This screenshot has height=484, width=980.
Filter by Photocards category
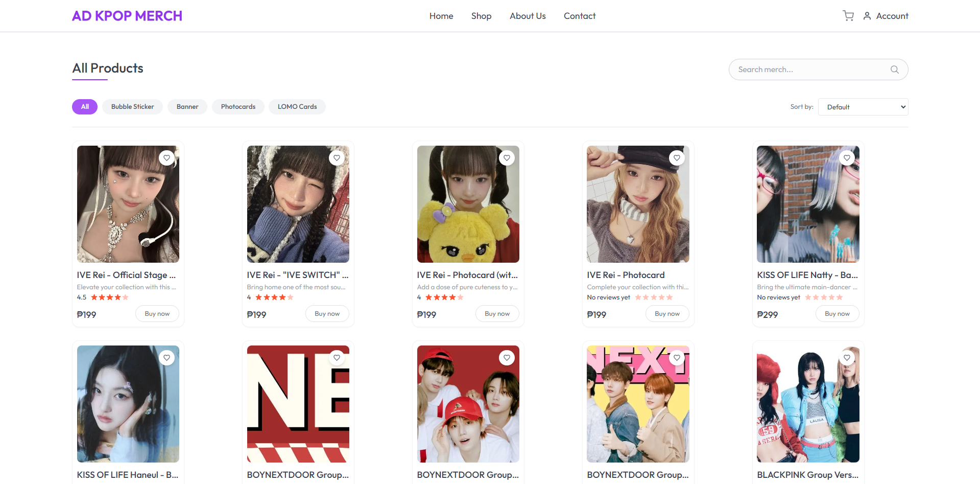click(x=238, y=107)
